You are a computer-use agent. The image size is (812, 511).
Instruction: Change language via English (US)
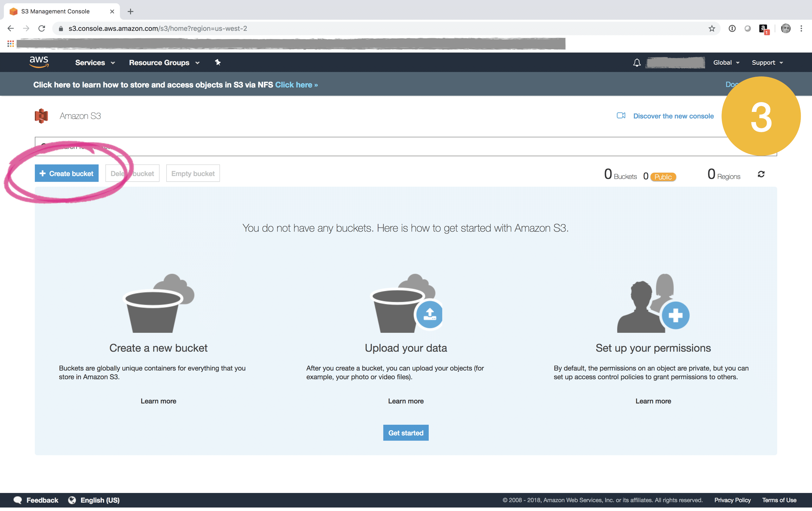click(100, 500)
